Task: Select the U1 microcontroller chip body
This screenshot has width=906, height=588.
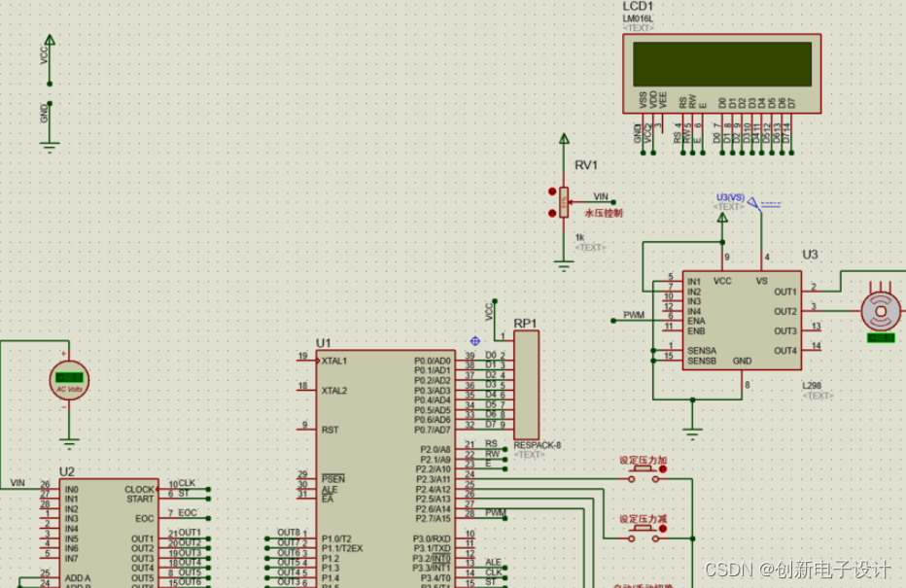Action: [x=385, y=469]
